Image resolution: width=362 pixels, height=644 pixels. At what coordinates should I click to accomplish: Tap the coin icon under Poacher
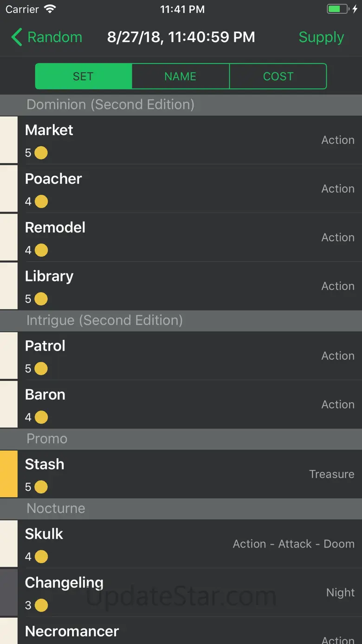click(41, 202)
